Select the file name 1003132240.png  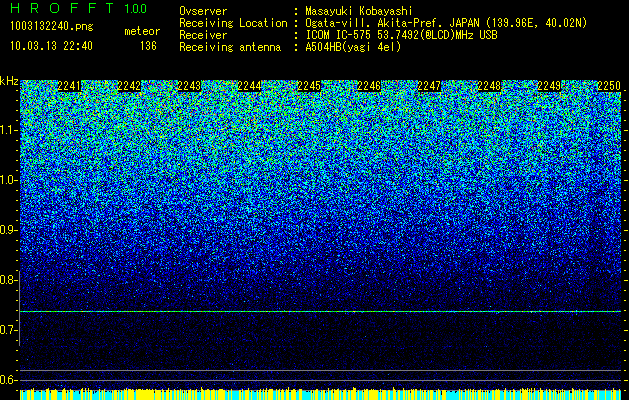(52, 26)
